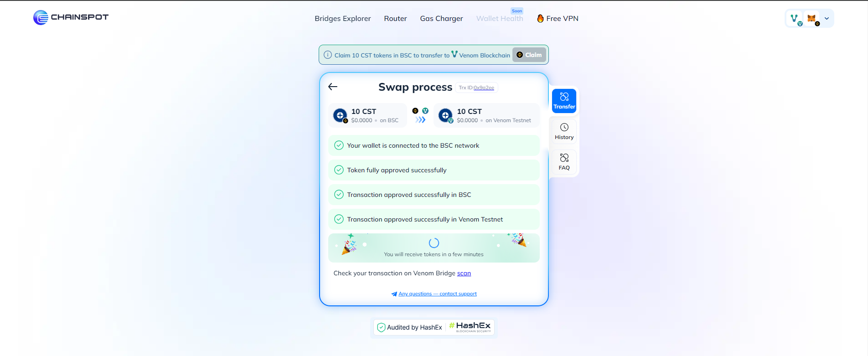The width and height of the screenshot is (868, 356).
Task: Click 'Your wallet is connected to the BSC network' text
Action: click(413, 146)
